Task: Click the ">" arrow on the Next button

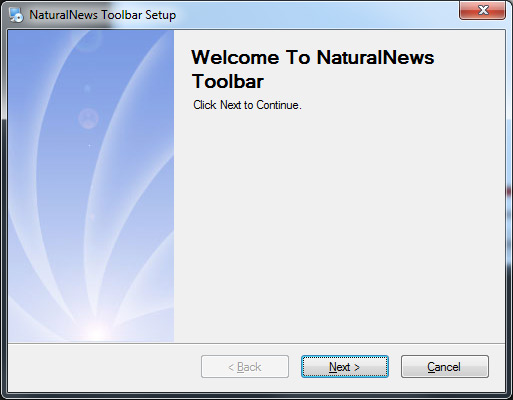Action: point(357,367)
